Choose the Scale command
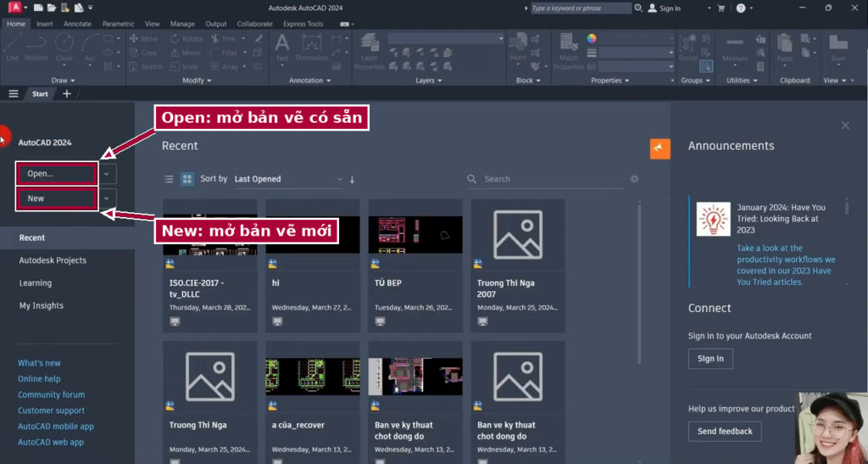The width and height of the screenshot is (868, 464). pyautogui.click(x=184, y=66)
